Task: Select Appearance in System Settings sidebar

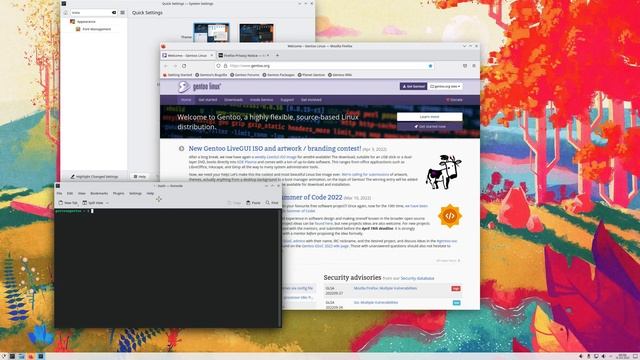Action: [83, 22]
